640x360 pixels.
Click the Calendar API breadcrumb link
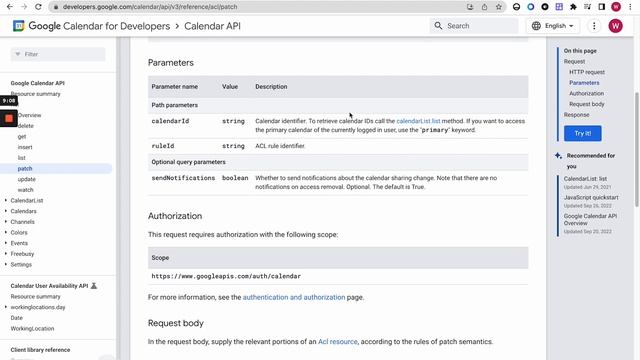(x=212, y=26)
